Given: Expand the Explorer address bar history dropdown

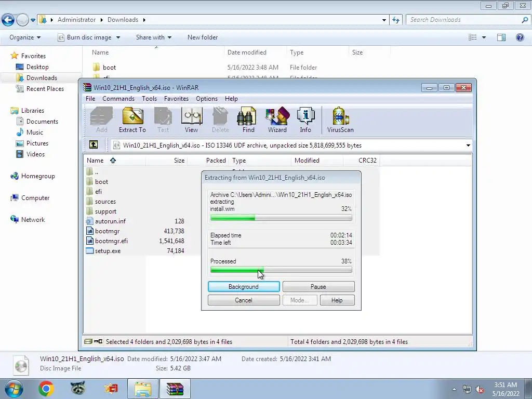Looking at the screenshot, I should pyautogui.click(x=384, y=20).
